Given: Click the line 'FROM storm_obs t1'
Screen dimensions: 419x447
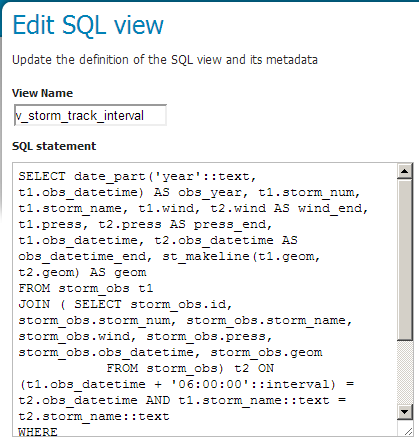Looking at the screenshot, I should click(86, 288).
